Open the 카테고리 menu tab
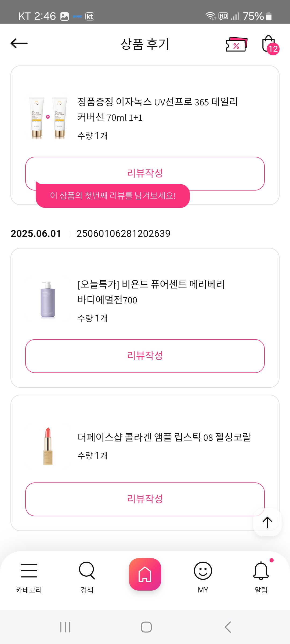 point(29,576)
